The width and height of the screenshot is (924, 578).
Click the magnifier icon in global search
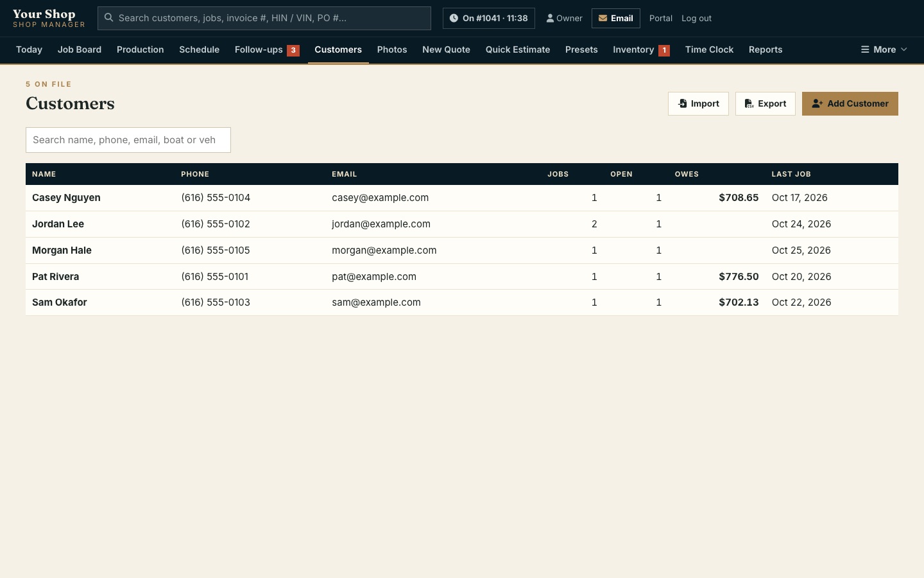(x=109, y=18)
